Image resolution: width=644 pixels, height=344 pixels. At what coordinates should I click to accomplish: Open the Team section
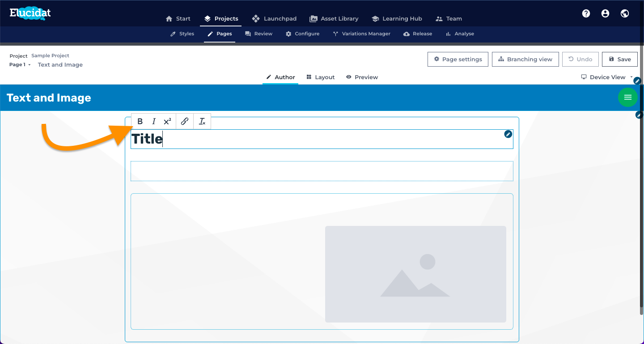[449, 18]
